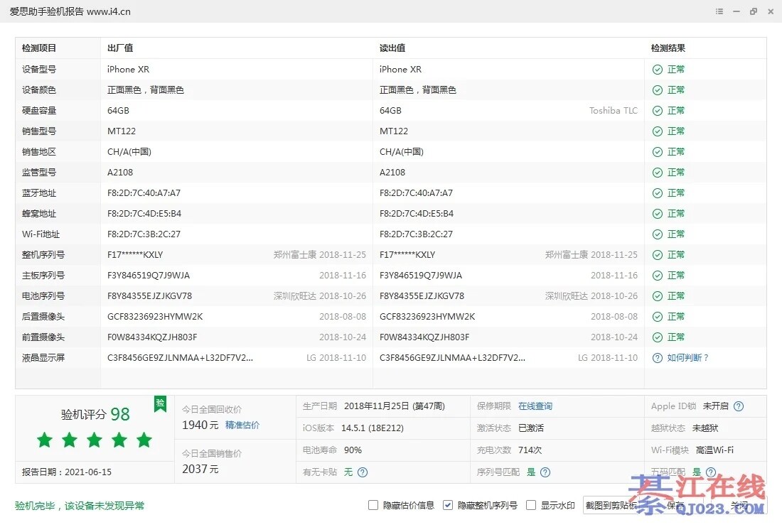Screen dimensions: 782x532
Task: Click the five-star rating under 验机评分
Action: pos(95,440)
